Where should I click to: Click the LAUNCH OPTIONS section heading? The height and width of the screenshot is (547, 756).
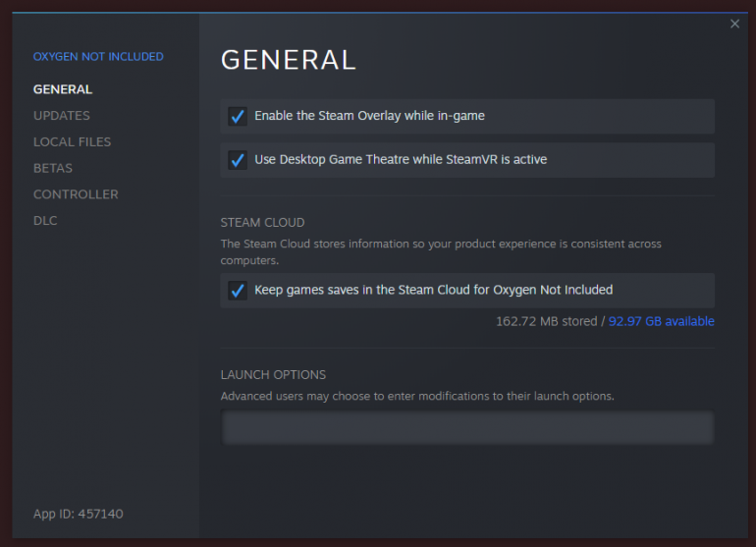273,375
